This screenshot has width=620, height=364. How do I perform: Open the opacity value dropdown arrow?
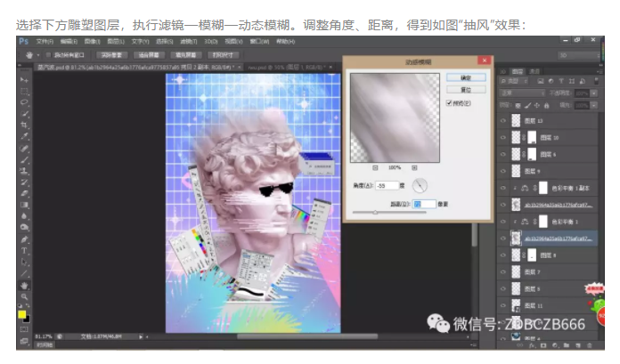593,93
